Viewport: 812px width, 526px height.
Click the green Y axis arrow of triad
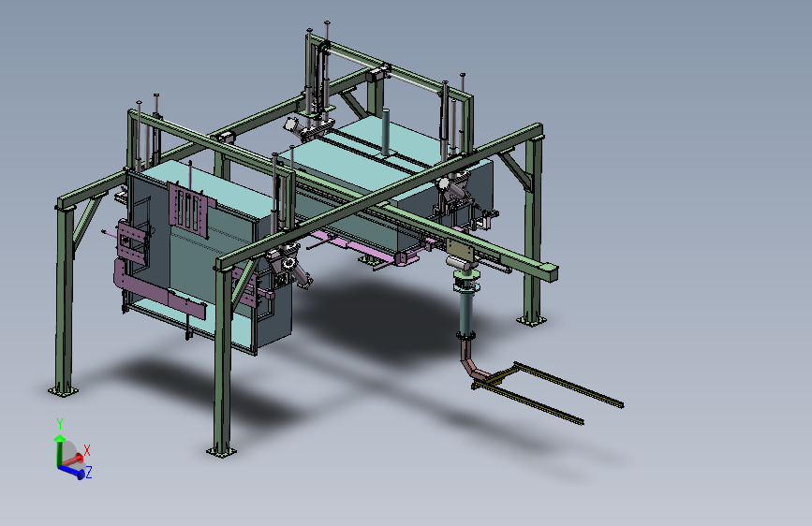point(58,449)
